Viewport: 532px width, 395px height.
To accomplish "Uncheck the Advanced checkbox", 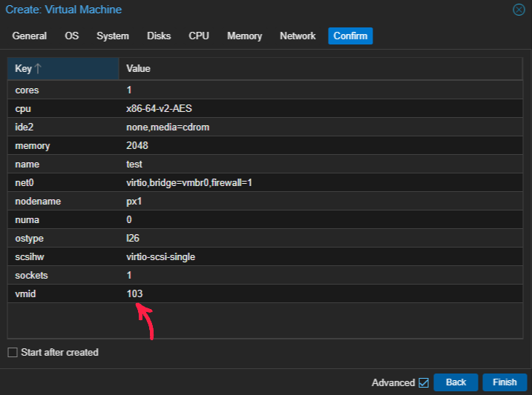I will click(x=424, y=382).
